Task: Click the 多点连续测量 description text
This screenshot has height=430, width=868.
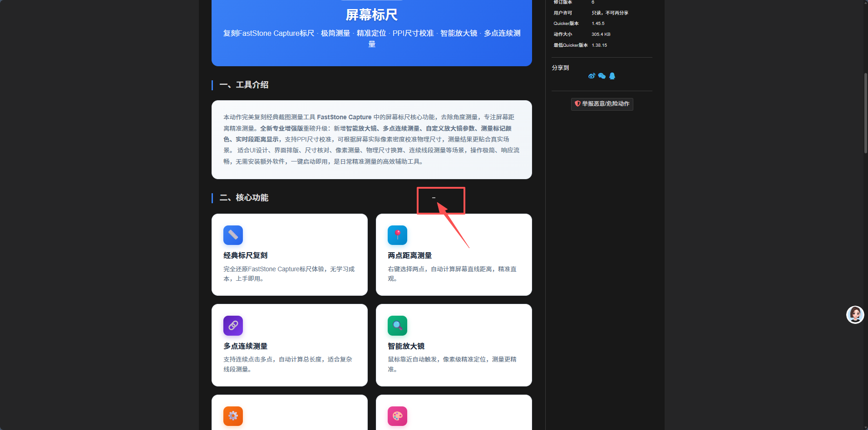Action: click(x=288, y=364)
